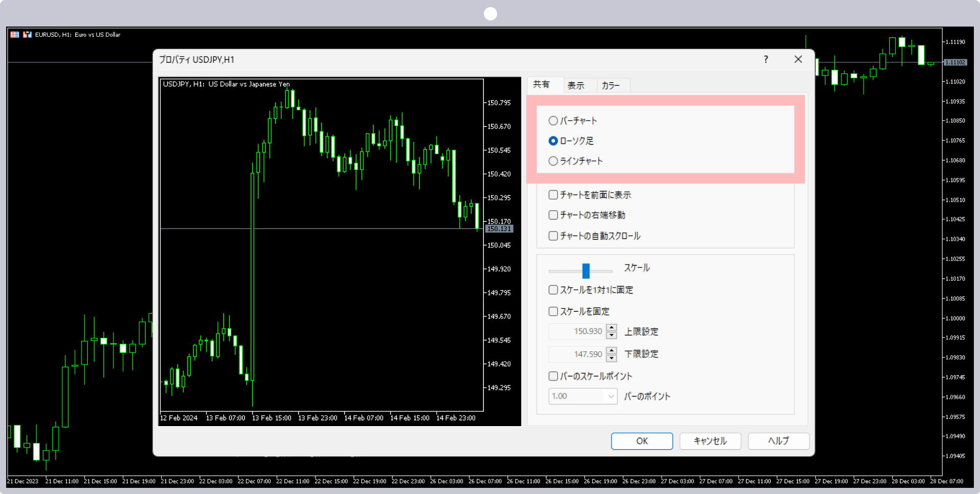Viewport: 980px width, 494px height.
Task: Click the 13 Feb 15:00 time label in preview
Action: pyautogui.click(x=272, y=418)
